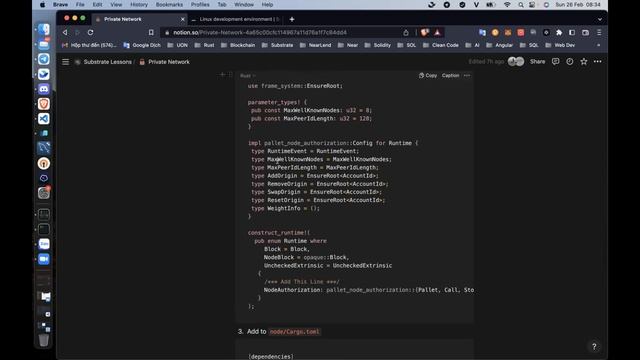Open Notion page comments icon
This screenshot has height=360, width=640.
tap(556, 62)
